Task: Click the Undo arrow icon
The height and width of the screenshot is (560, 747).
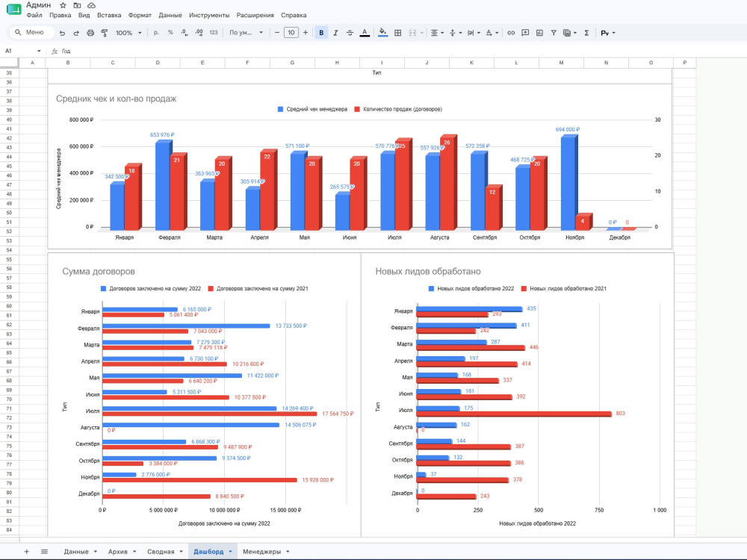Action: (62, 33)
